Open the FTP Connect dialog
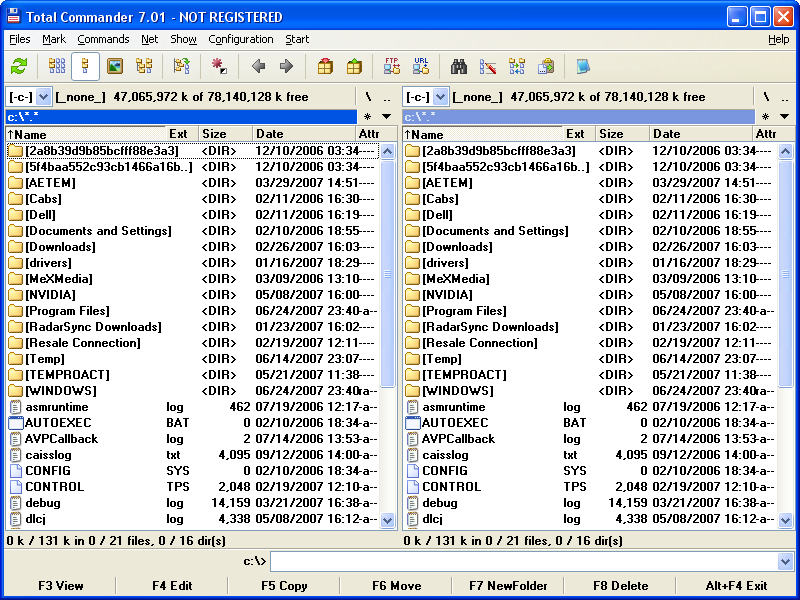800x600 pixels. 393,66
